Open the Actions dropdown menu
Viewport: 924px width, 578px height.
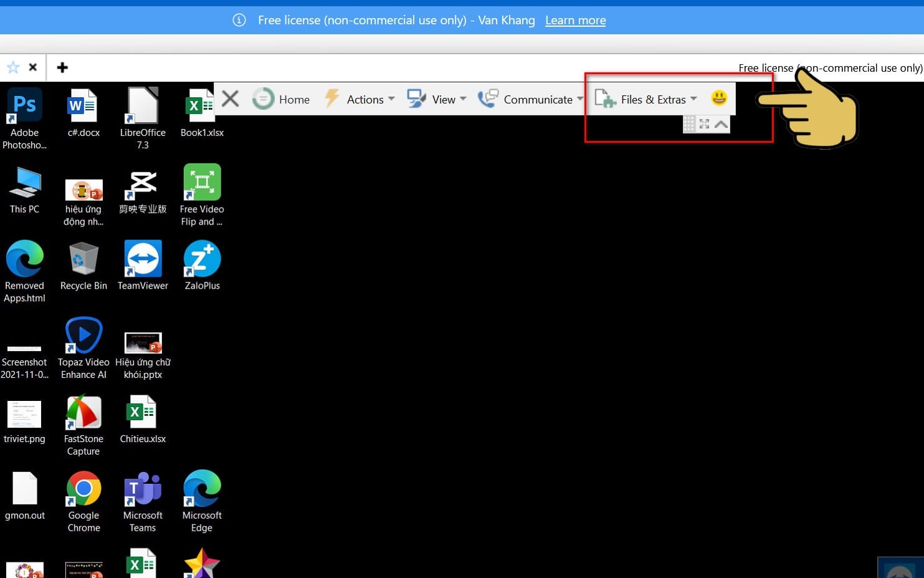[x=360, y=99]
